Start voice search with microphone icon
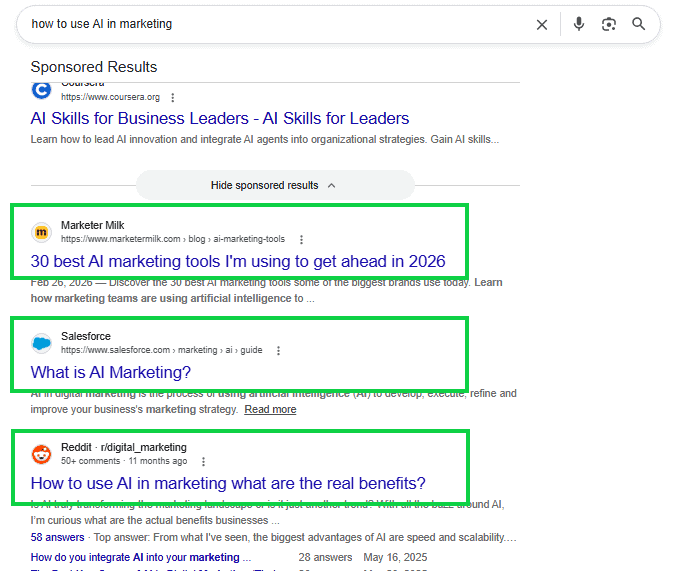Image resolution: width=688 pixels, height=571 pixels. [579, 24]
